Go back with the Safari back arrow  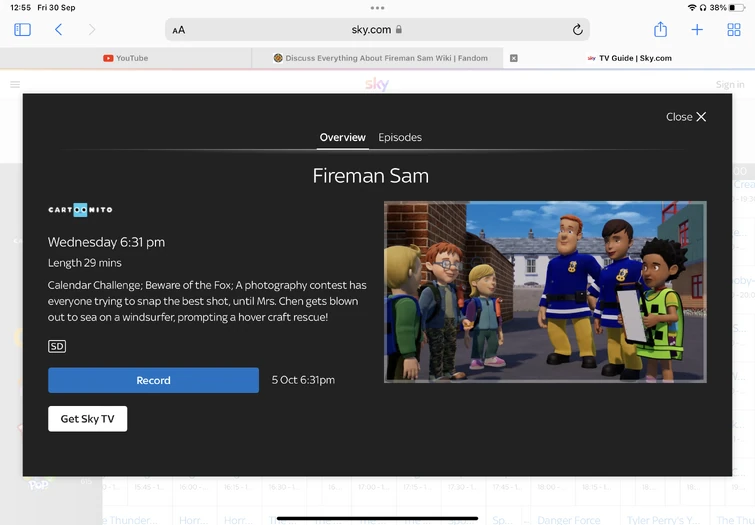coord(58,30)
